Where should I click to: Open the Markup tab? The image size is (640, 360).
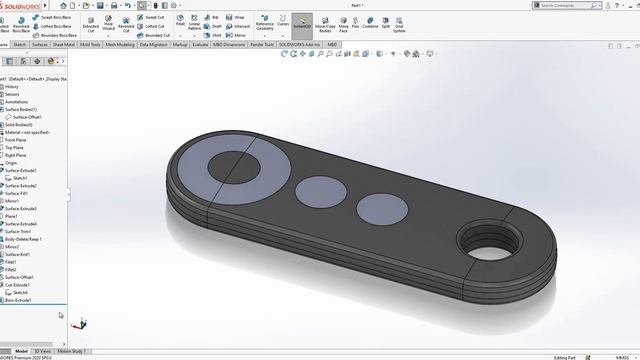click(180, 44)
